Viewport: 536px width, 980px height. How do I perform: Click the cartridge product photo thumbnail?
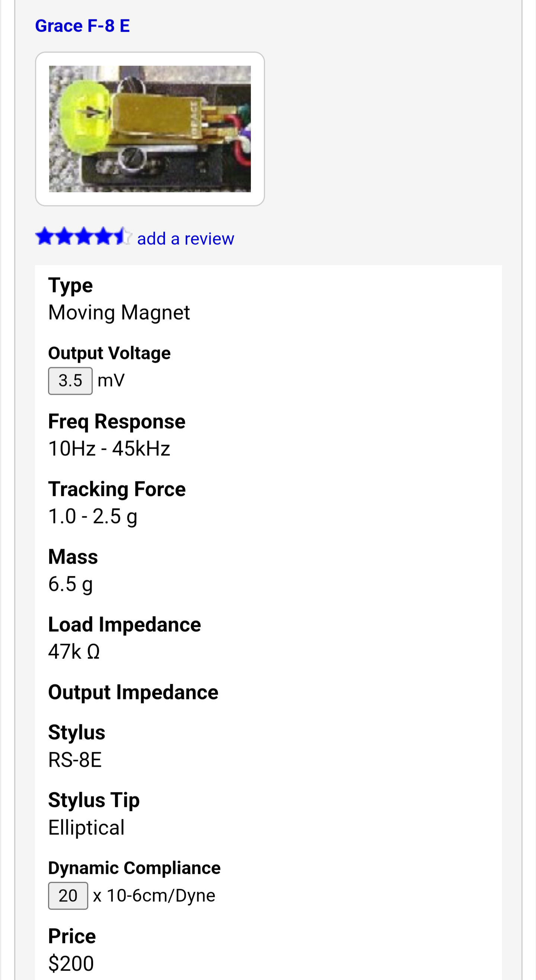[x=150, y=129]
